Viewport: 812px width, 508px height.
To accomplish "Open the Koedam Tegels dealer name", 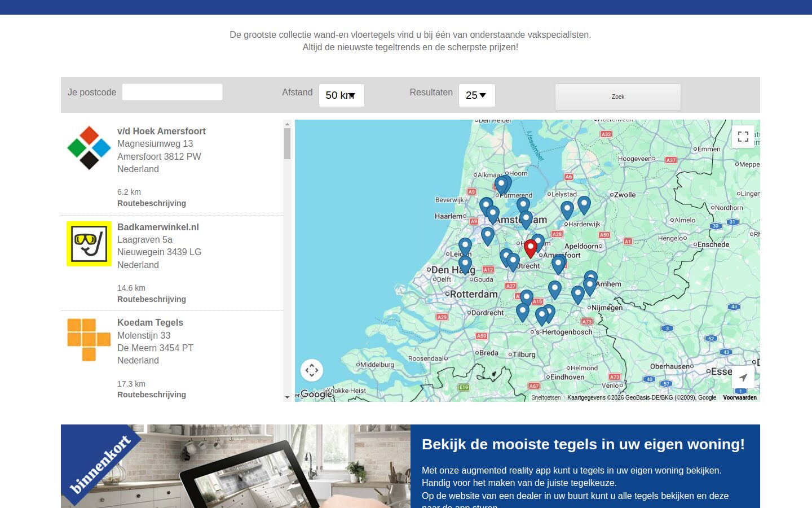I will coord(150,322).
